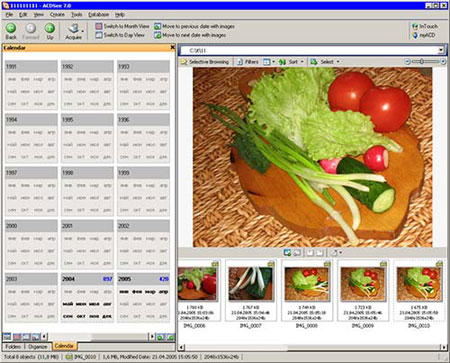Go back with the green Back arrow
The image size is (450, 363).
(x=11, y=31)
